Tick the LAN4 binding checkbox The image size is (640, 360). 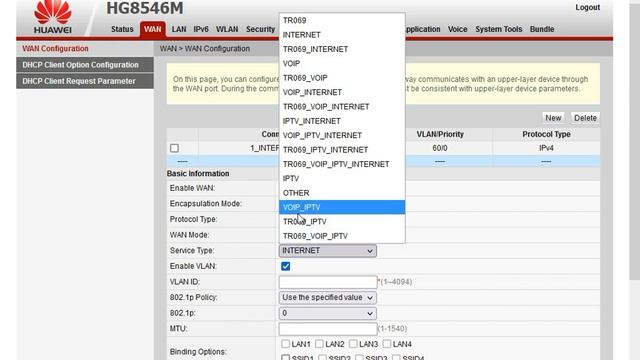(x=387, y=344)
